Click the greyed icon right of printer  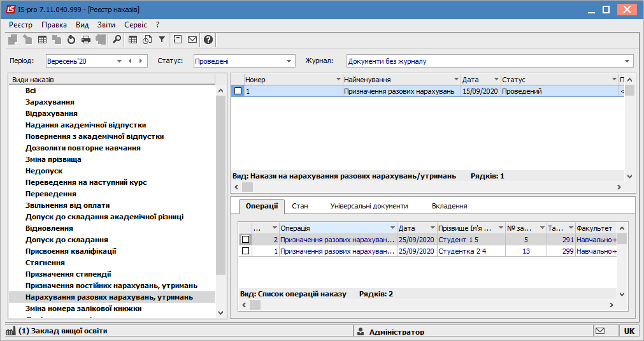click(101, 40)
